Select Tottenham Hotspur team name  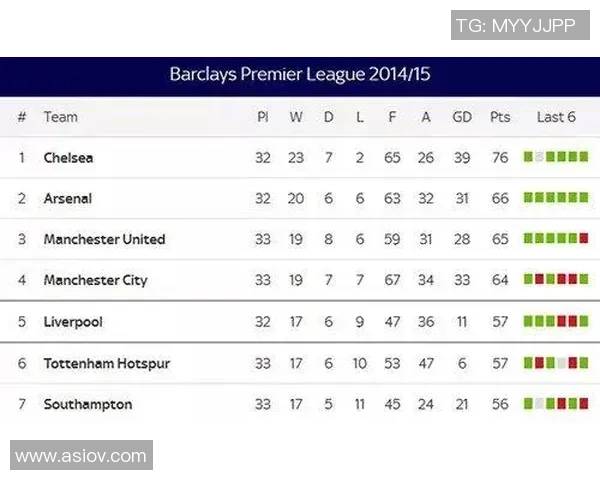point(107,364)
